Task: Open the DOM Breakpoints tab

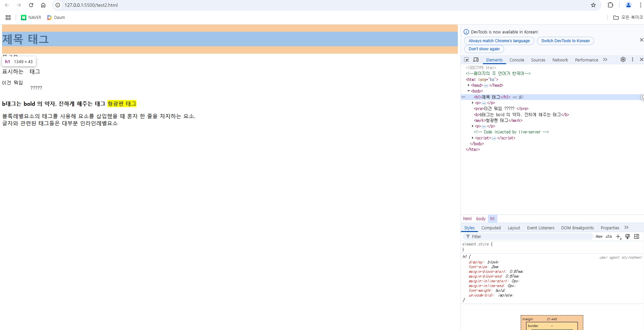Action: click(x=577, y=228)
